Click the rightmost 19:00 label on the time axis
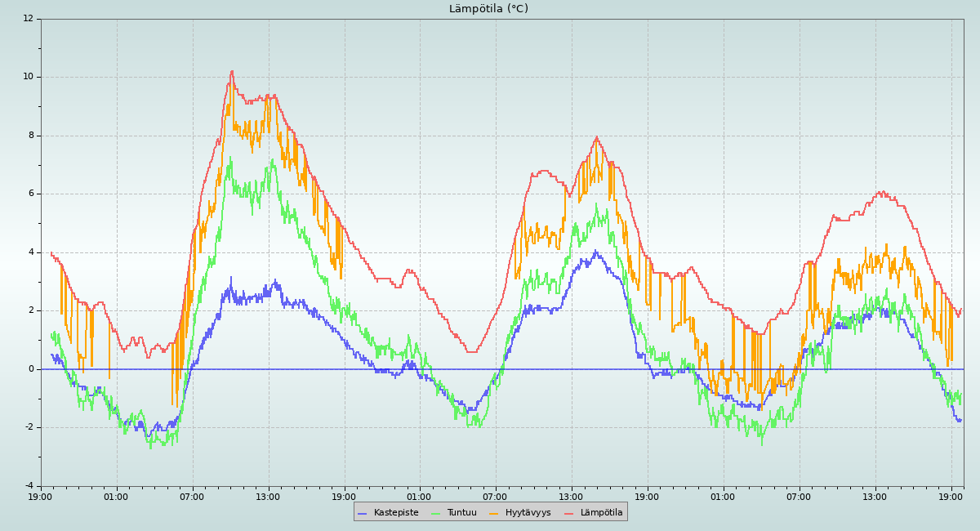 point(951,497)
